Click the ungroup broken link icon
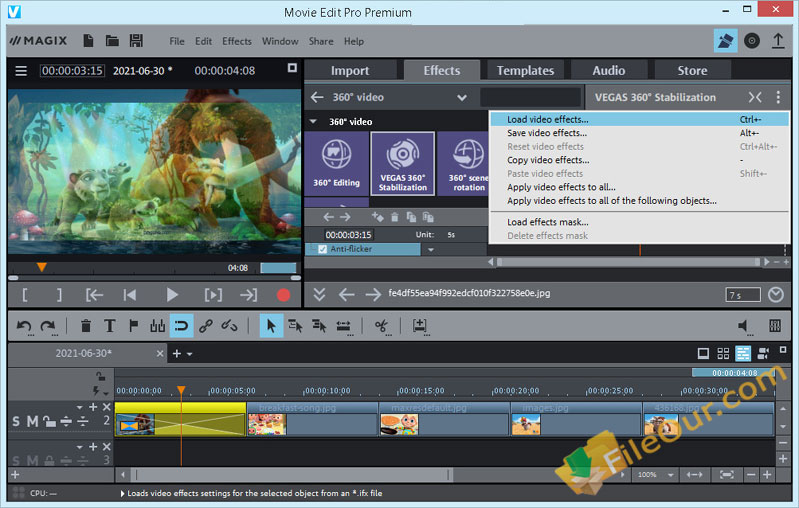The image size is (799, 508). click(229, 326)
